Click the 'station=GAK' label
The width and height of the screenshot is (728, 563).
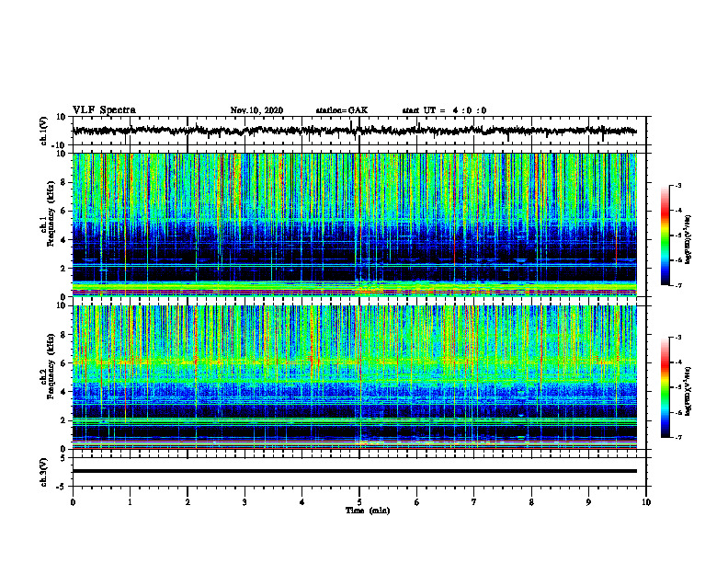[x=342, y=110]
